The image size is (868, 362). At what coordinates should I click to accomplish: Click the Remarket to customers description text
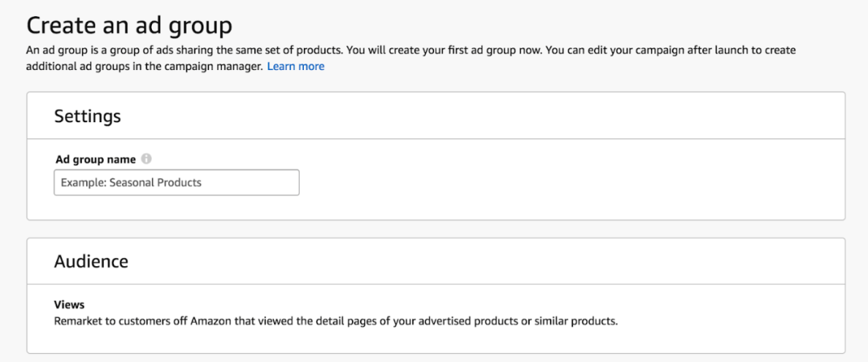335,321
